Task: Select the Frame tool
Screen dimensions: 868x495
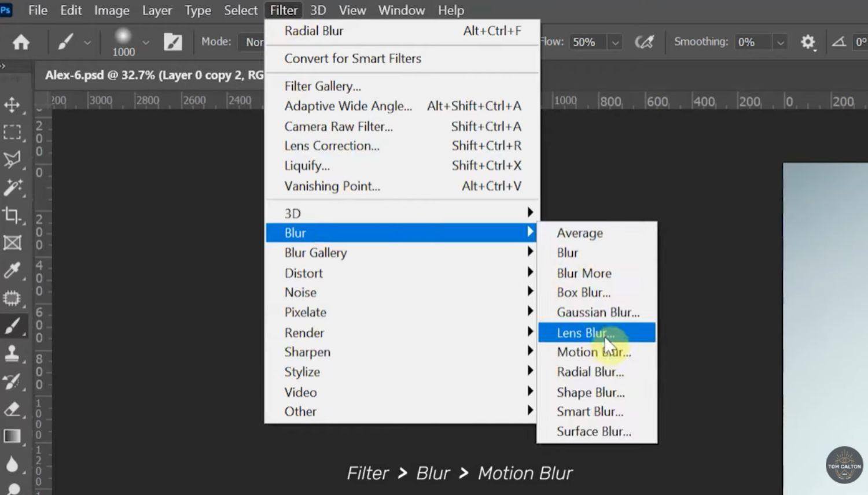Action: point(12,243)
